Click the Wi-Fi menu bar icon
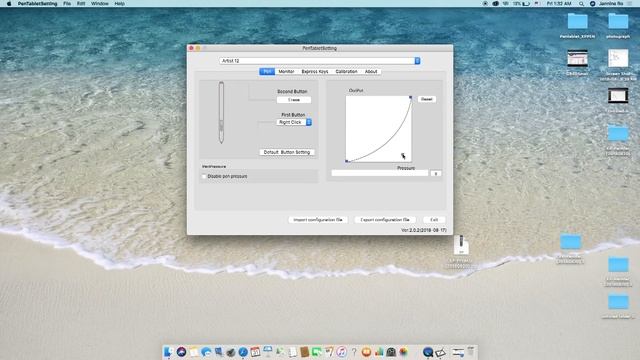The image size is (640, 360). click(505, 4)
